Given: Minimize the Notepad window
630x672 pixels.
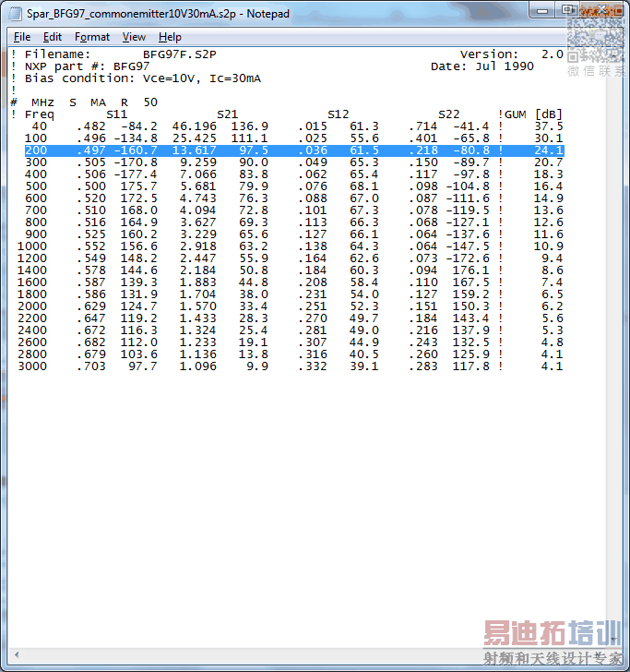Looking at the screenshot, I should point(541,11).
